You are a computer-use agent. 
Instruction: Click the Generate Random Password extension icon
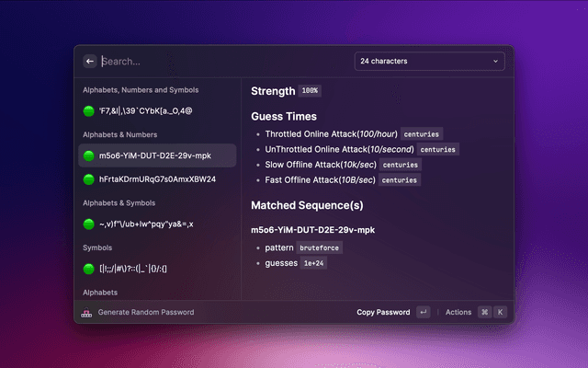(87, 313)
